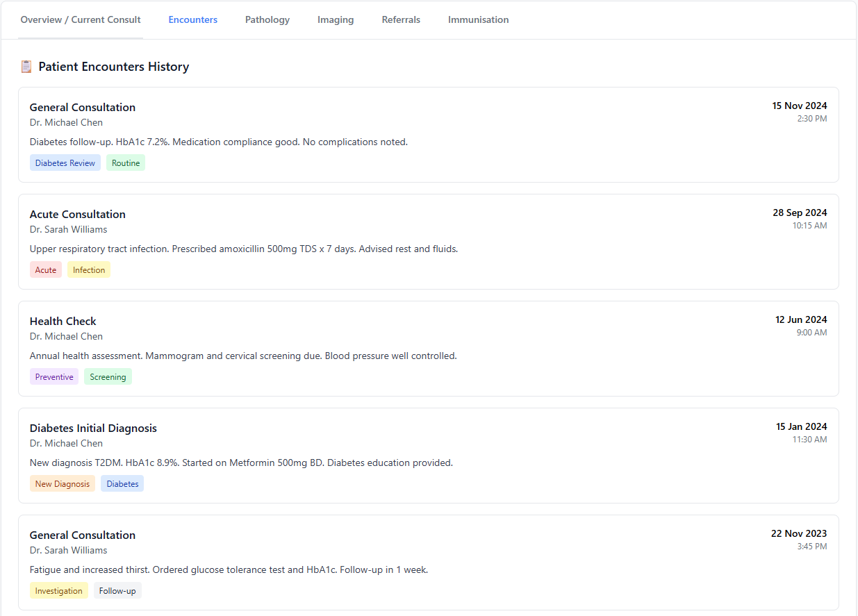Viewport: 858px width, 616px height.
Task: Select the purple Preventive tag
Action: coord(54,377)
